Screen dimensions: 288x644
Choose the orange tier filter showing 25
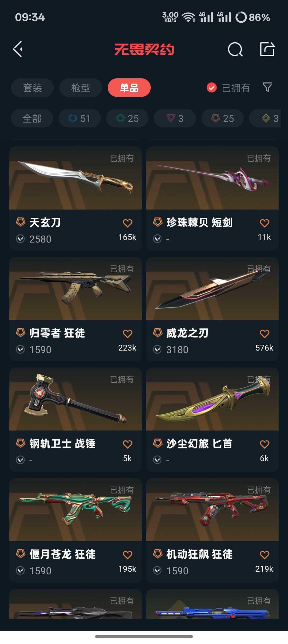click(222, 118)
